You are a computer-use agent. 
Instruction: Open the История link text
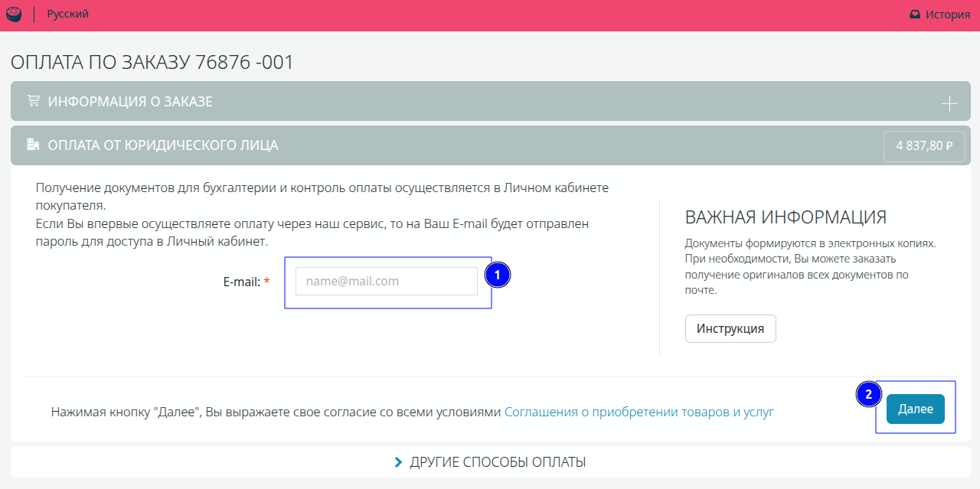[948, 15]
